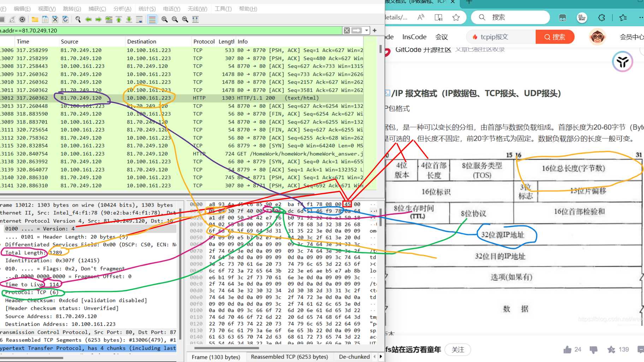The height and width of the screenshot is (362, 644).
Task: Open browser extensions puzzle icon
Action: tap(602, 17)
